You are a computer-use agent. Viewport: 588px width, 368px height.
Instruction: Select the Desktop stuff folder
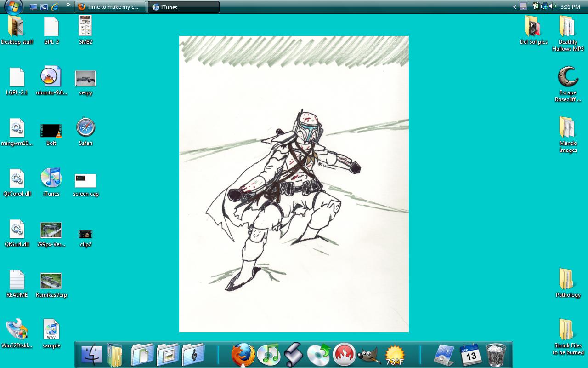17,30
